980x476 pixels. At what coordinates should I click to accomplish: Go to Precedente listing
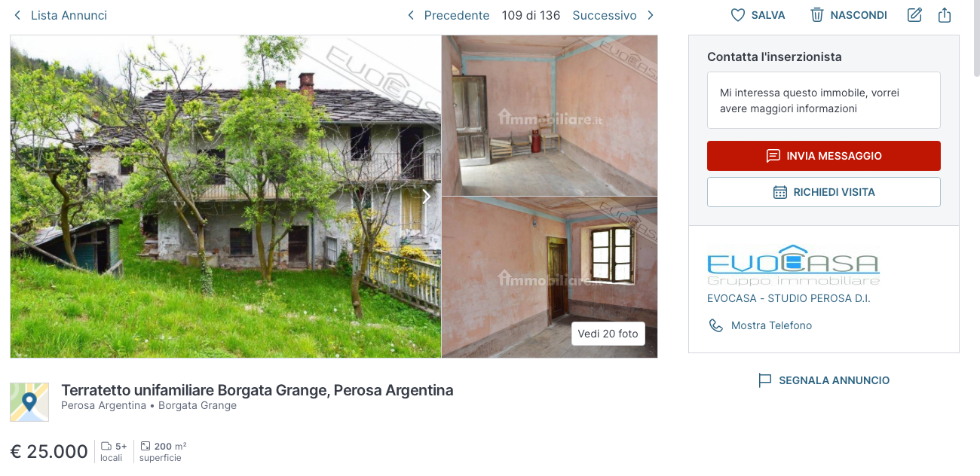449,15
